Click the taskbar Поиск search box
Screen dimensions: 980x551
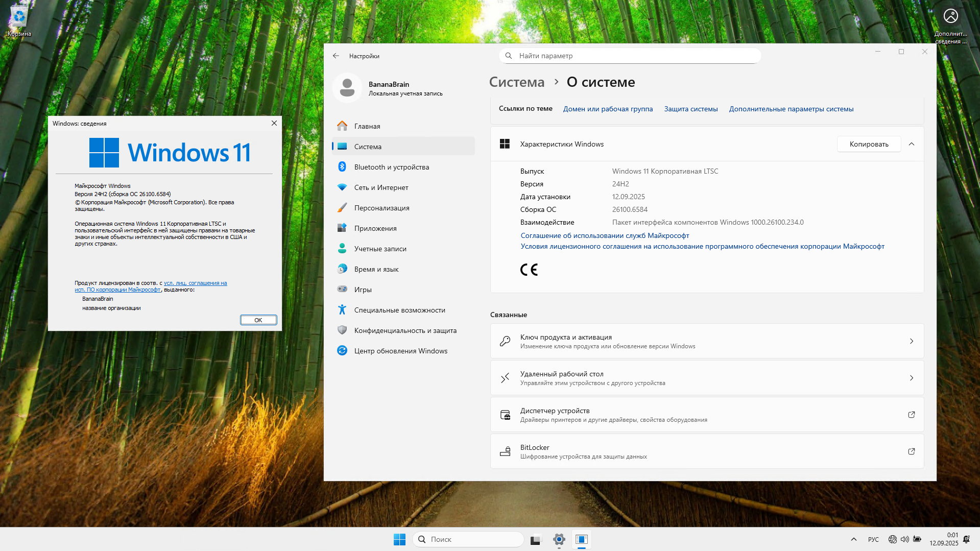pos(468,539)
